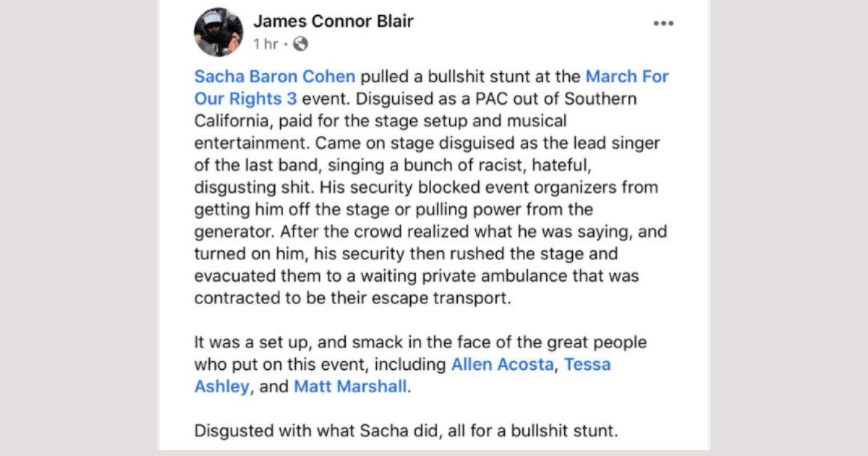Click the gray margin left of the post
Screen dimensions: 868x456
[x=78, y=228]
